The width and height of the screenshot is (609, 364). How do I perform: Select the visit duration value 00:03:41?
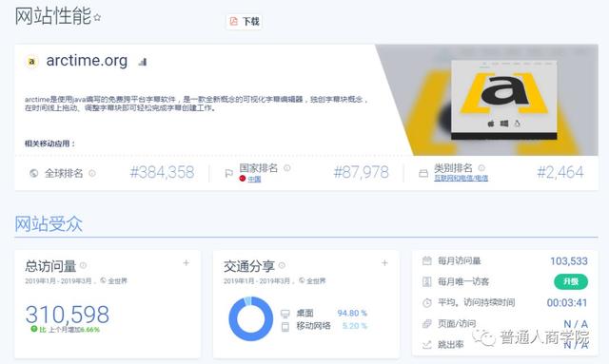pos(567,302)
